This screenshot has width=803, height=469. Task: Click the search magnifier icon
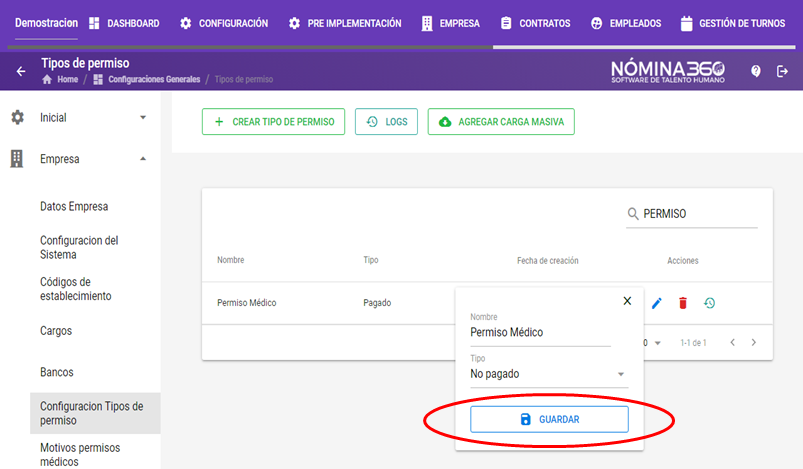[x=633, y=214]
